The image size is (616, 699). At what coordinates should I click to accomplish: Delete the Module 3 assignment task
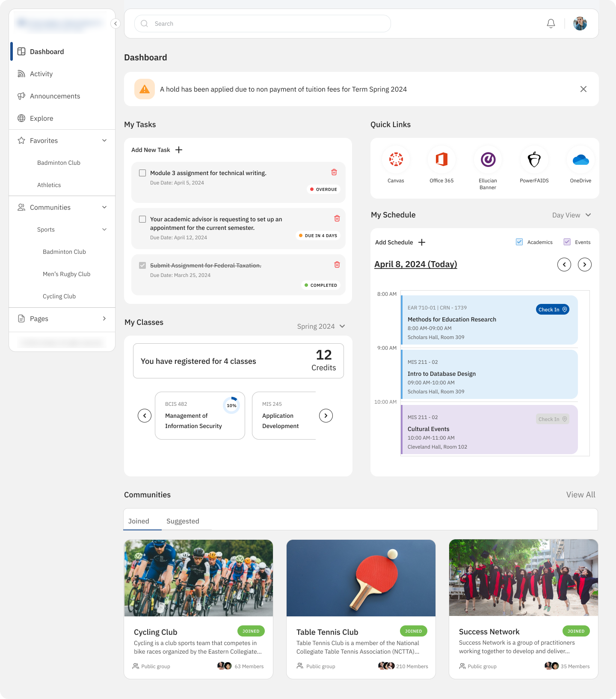pyautogui.click(x=334, y=172)
